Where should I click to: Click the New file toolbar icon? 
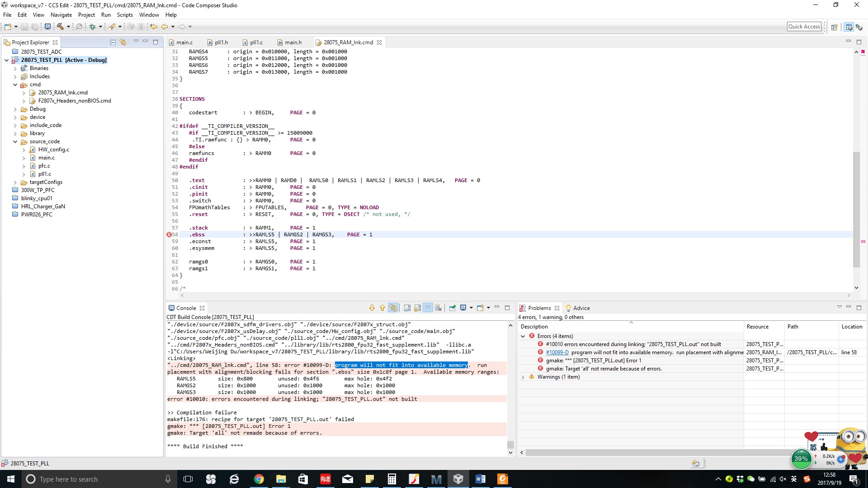pos(8,27)
